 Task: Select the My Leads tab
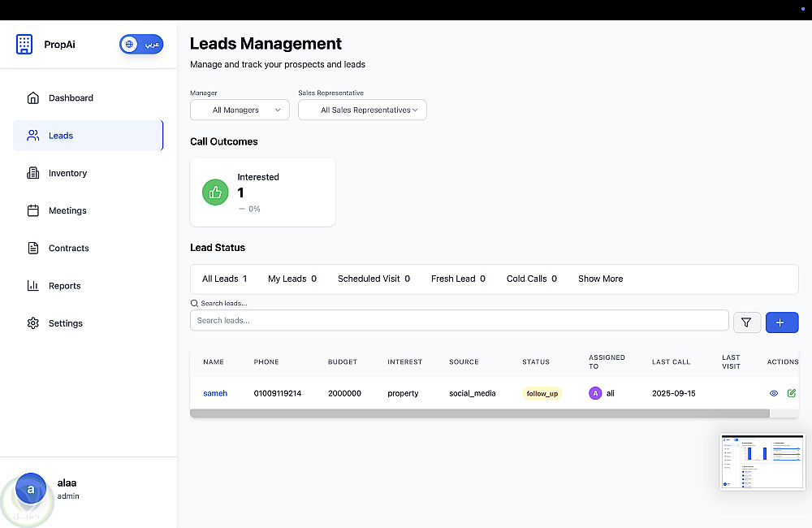click(x=292, y=279)
